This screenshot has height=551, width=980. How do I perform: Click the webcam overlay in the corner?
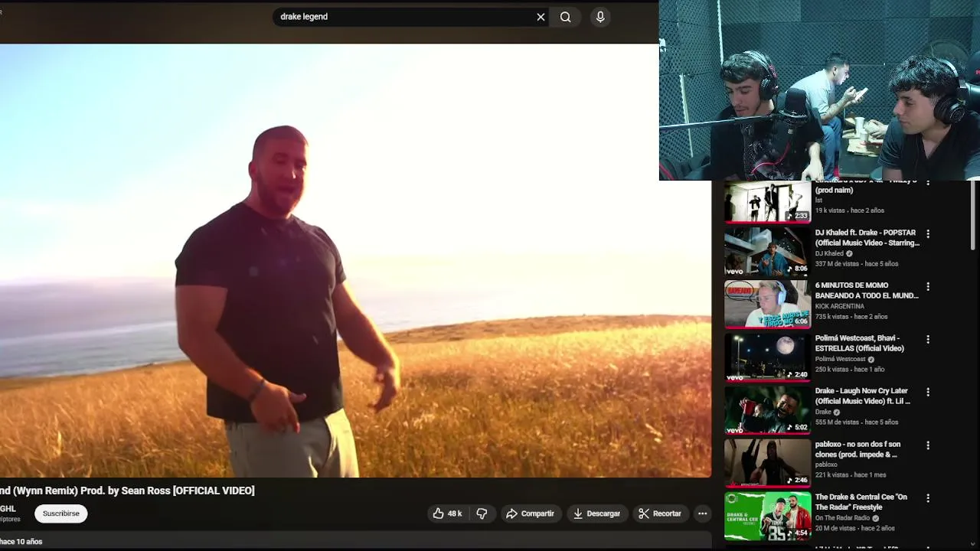819,90
